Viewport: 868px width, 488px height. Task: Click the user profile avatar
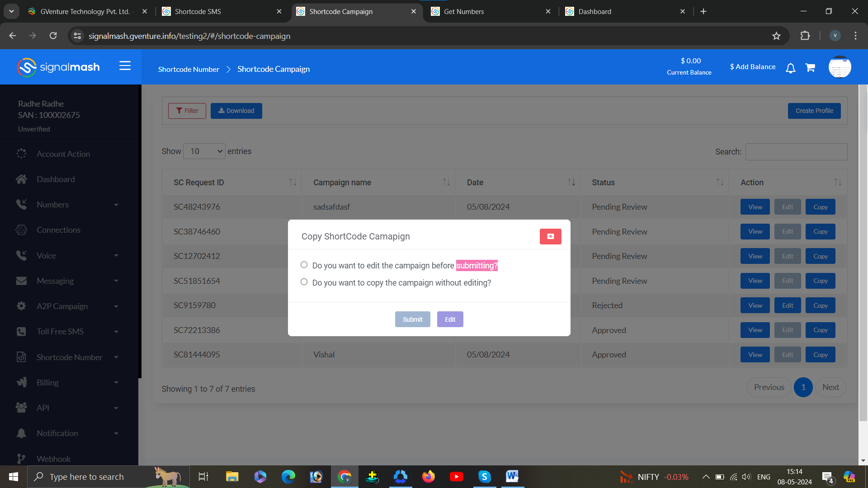pos(840,67)
